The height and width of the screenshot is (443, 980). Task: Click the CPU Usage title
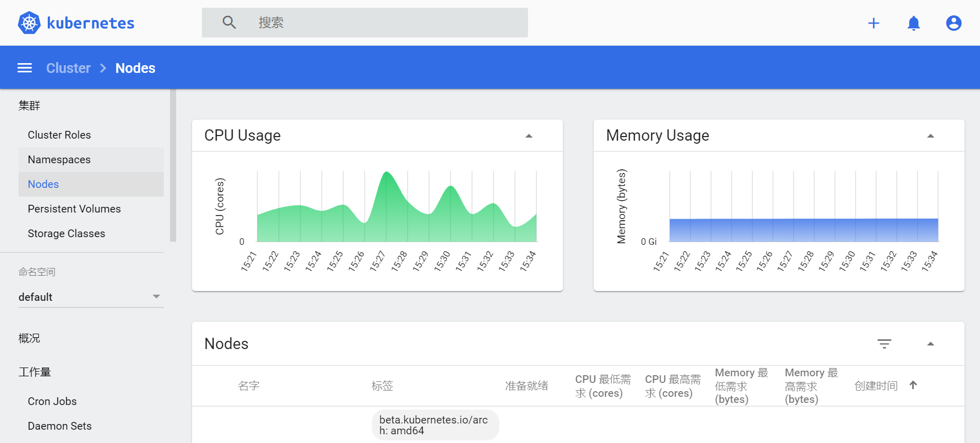tap(242, 136)
